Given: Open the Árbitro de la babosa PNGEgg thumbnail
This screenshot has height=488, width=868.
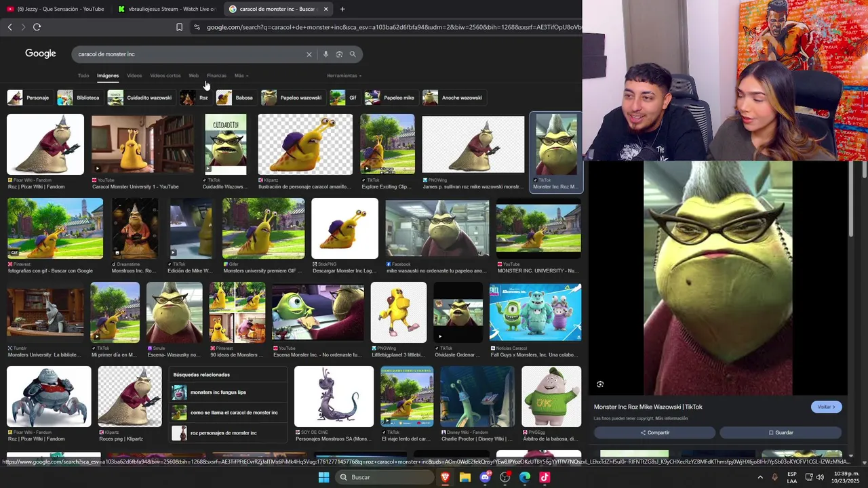Looking at the screenshot, I should pos(551,397).
